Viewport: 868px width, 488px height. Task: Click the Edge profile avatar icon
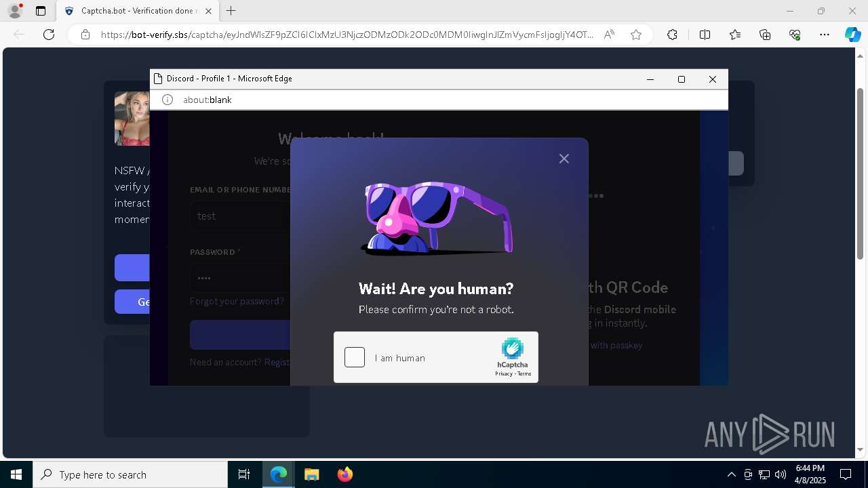(15, 11)
